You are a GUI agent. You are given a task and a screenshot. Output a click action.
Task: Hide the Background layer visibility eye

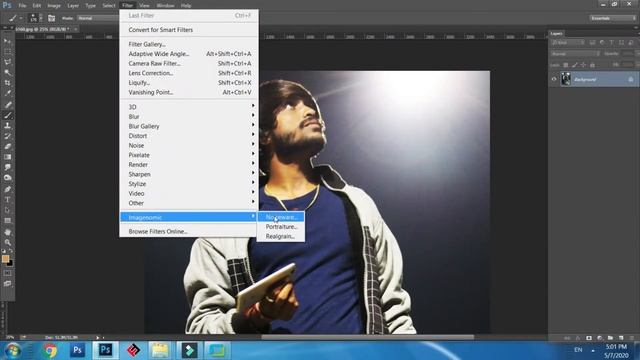point(554,79)
